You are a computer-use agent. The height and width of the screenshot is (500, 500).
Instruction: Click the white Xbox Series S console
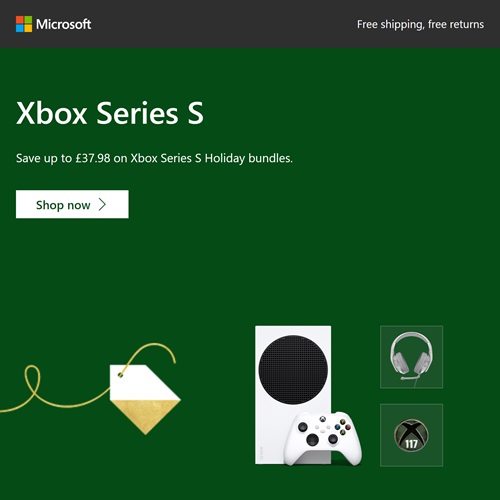coord(293,395)
